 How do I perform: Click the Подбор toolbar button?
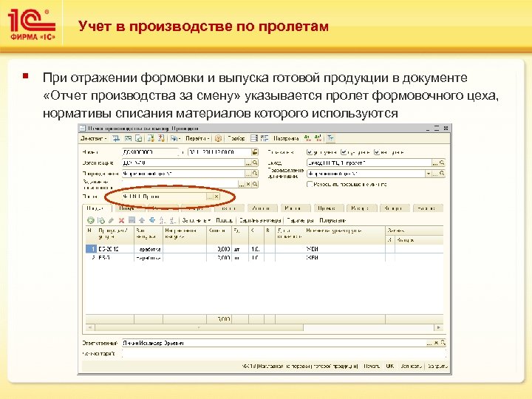(236, 138)
